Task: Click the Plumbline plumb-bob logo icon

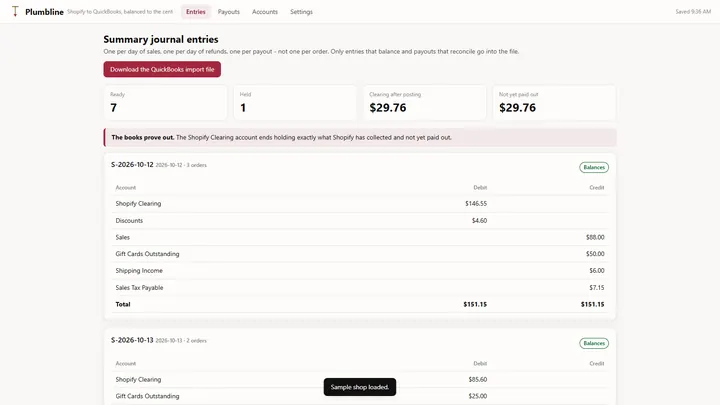Action: point(15,11)
